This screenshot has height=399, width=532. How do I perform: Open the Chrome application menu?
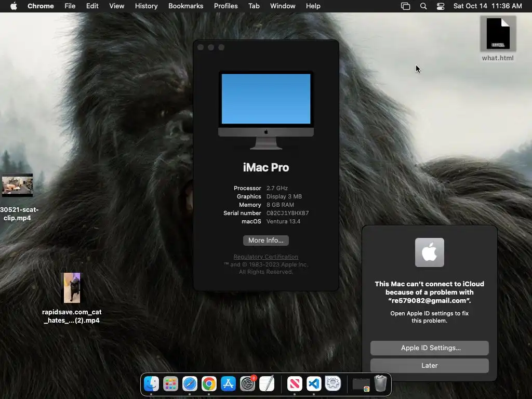(41, 6)
